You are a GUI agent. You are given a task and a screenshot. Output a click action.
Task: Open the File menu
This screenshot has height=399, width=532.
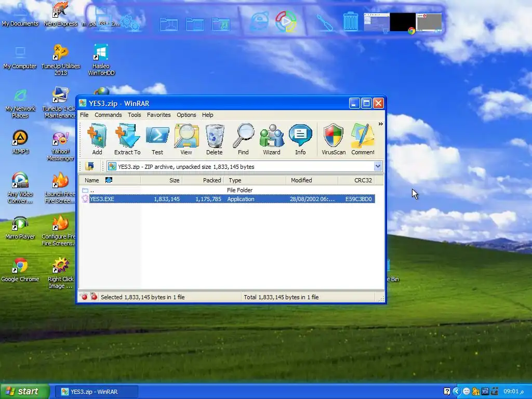(84, 115)
